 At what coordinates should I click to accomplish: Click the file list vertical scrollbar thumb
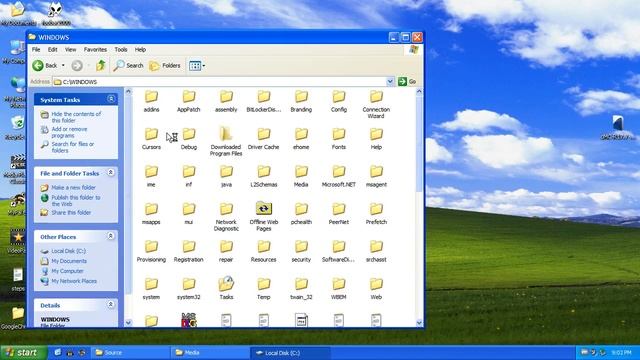click(x=419, y=145)
